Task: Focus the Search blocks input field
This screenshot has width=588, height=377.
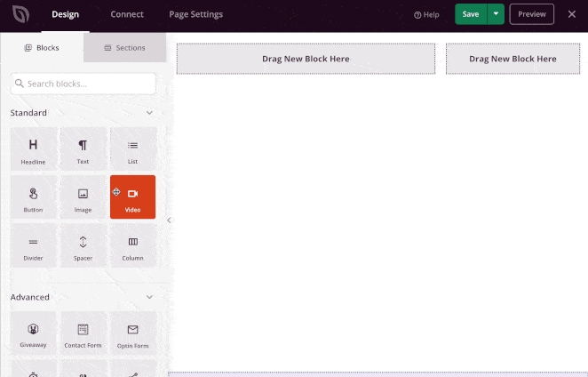Action: (x=83, y=84)
